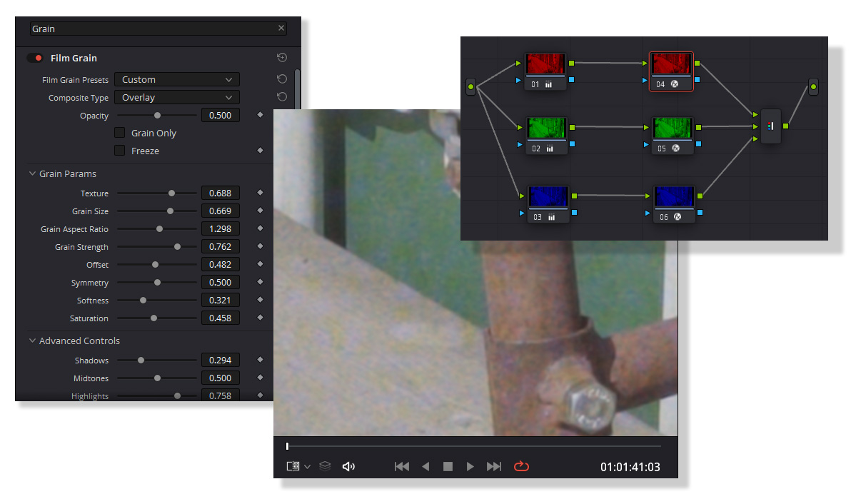Click the Saturation value field 0.458
The width and height of the screenshot is (851, 504).
click(221, 318)
